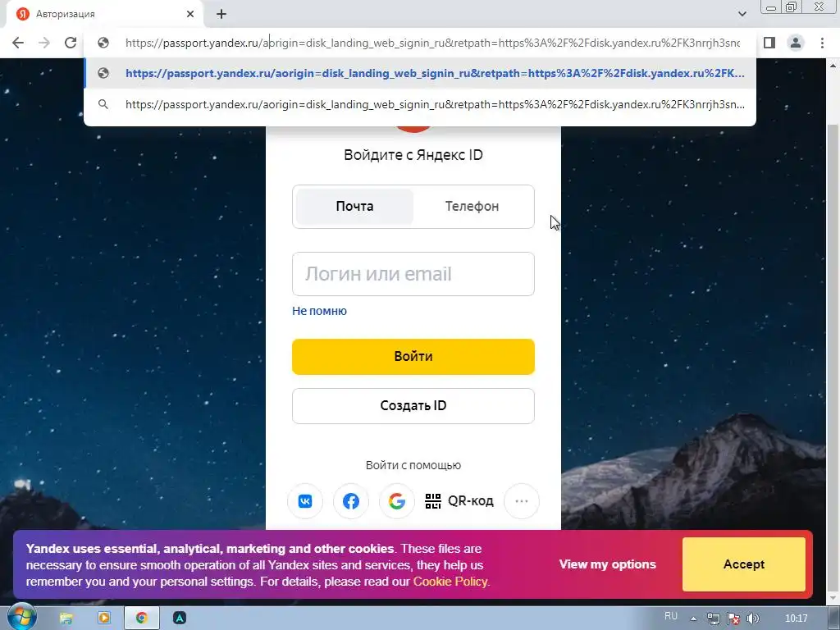Open Chrome three-dot menu

tap(822, 43)
